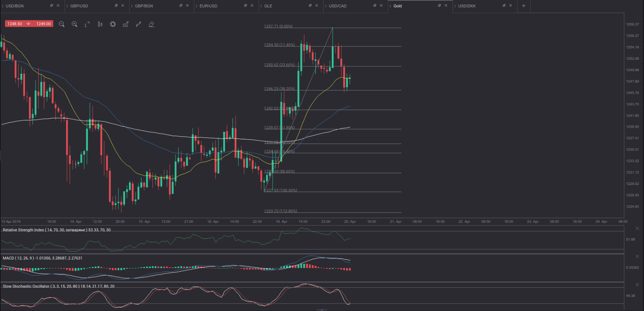Viewport: 644px width, 311px height.
Task: Open the candlestick chart type selector
Action: click(x=100, y=24)
